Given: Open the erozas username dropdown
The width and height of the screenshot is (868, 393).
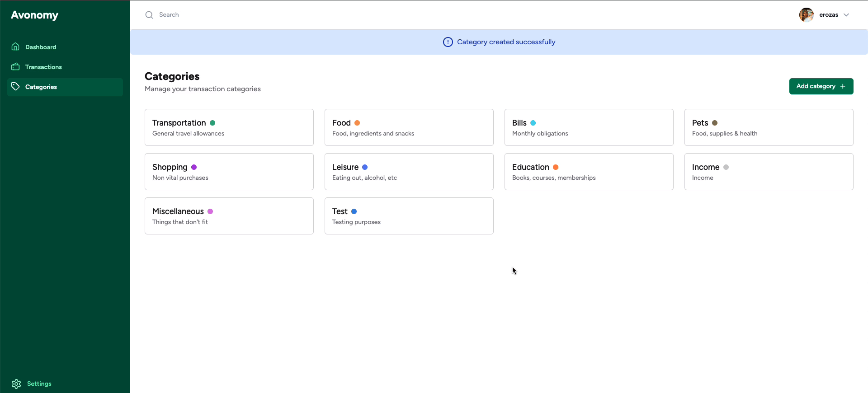Looking at the screenshot, I should [x=828, y=15].
